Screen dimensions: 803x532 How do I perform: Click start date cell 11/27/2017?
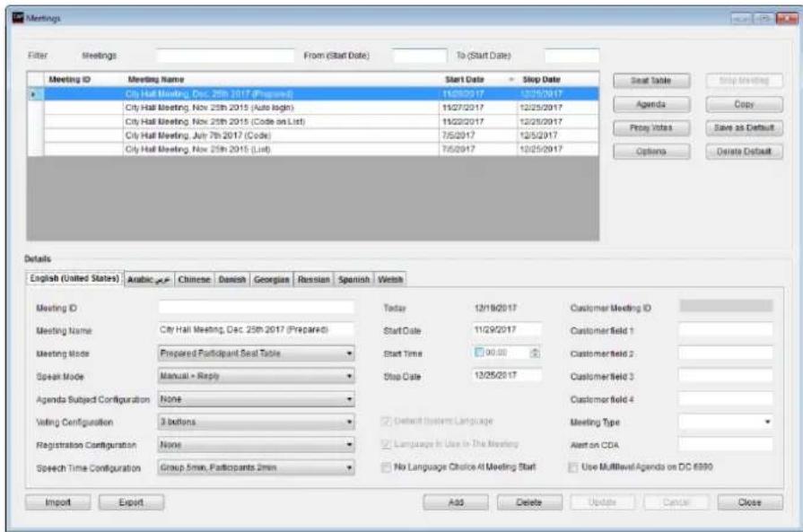tap(478, 108)
